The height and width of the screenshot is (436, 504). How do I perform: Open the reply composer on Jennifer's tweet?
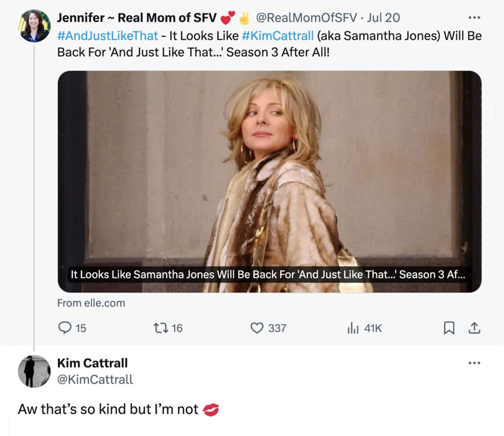click(66, 328)
